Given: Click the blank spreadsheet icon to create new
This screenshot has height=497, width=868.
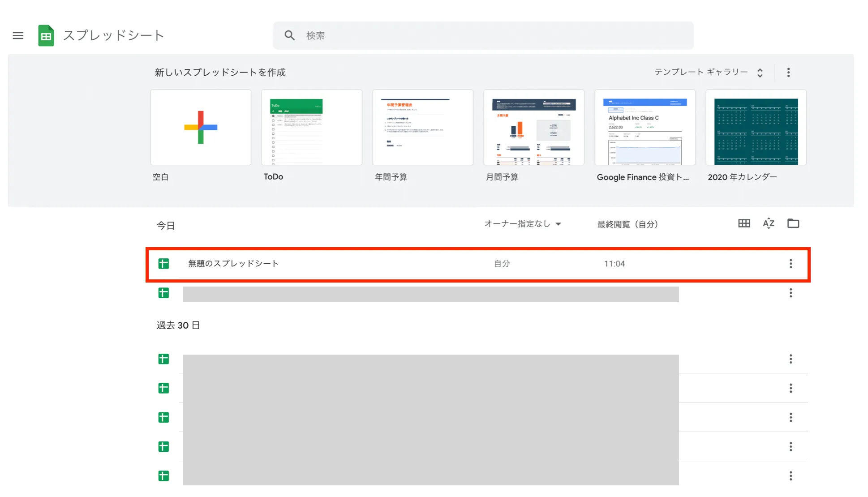Looking at the screenshot, I should (x=200, y=126).
